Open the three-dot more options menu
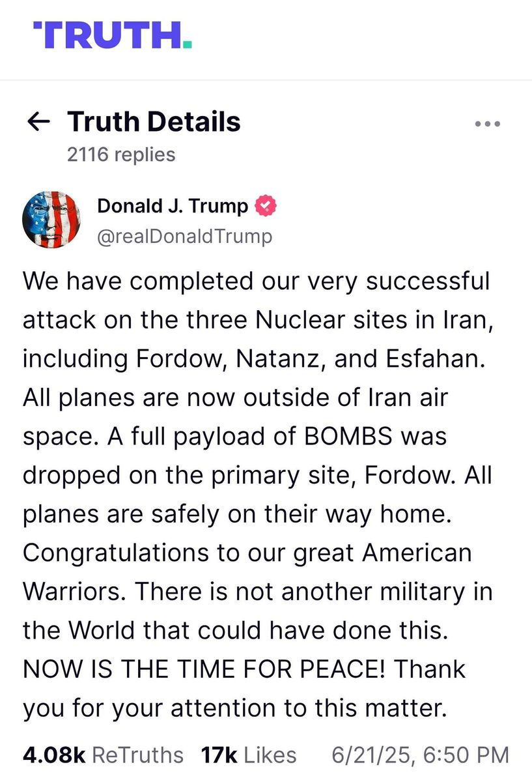Viewport: 532px width, 782px height. pos(487,123)
